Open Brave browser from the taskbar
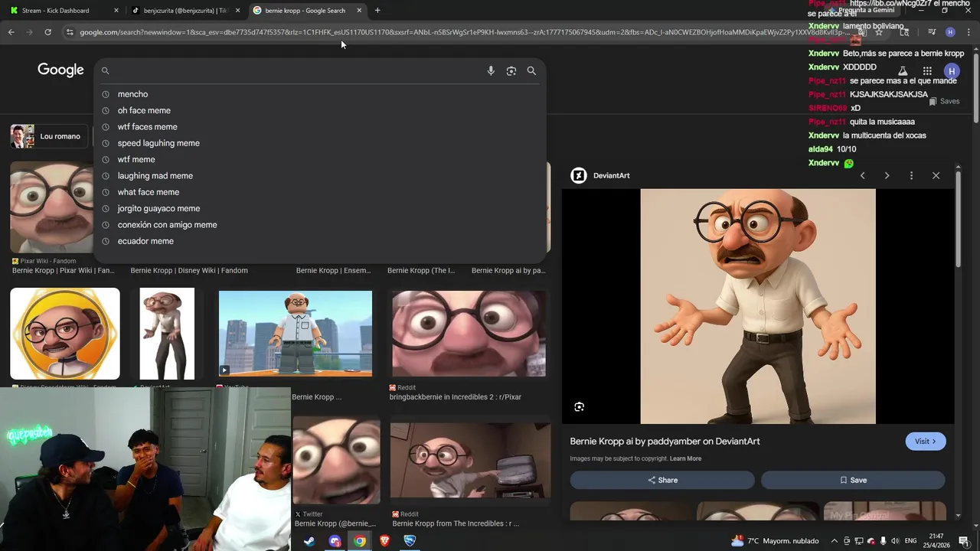980x551 pixels. pyautogui.click(x=384, y=541)
